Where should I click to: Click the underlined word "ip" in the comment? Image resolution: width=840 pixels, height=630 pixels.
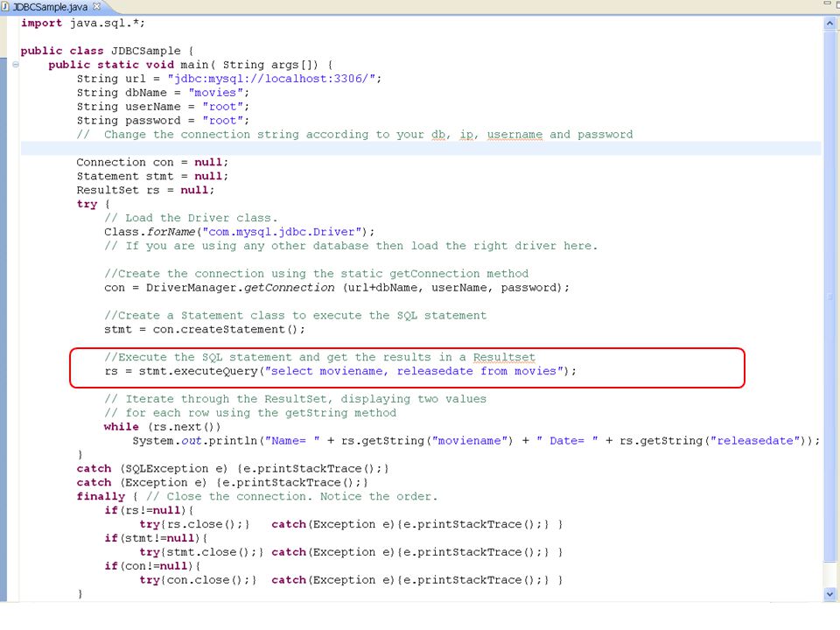466,135
